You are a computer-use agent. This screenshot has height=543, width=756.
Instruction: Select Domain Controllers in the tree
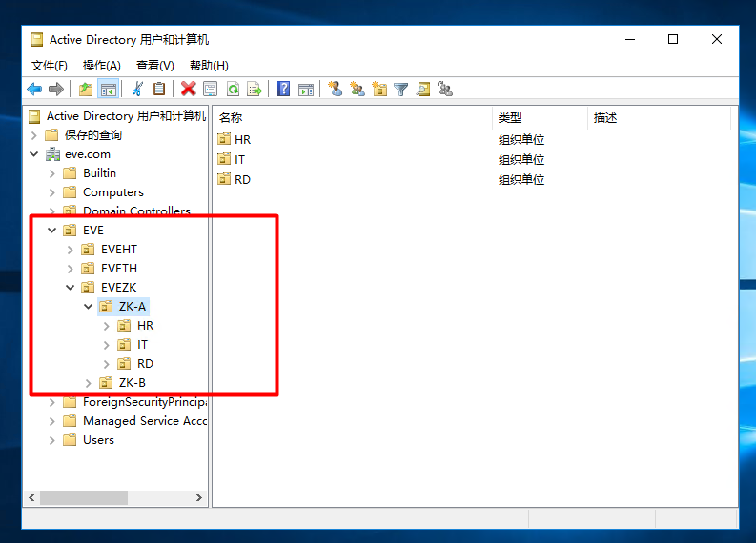click(x=136, y=211)
